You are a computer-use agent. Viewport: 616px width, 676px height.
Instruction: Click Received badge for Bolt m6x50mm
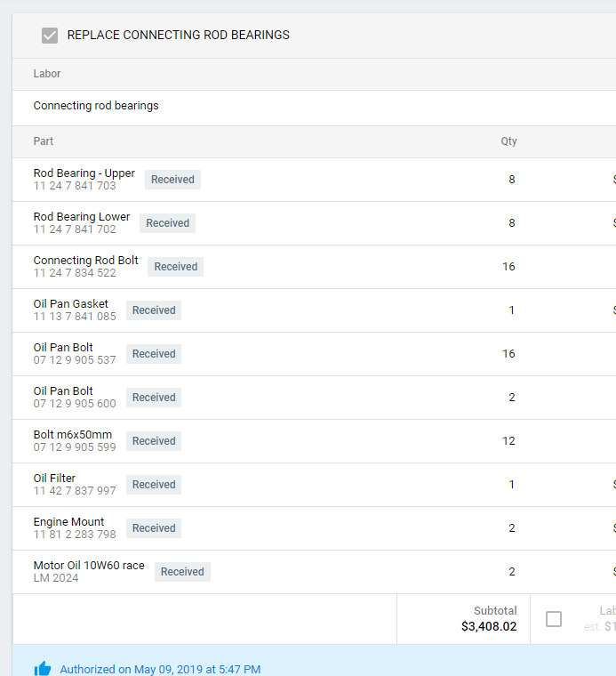coord(154,441)
